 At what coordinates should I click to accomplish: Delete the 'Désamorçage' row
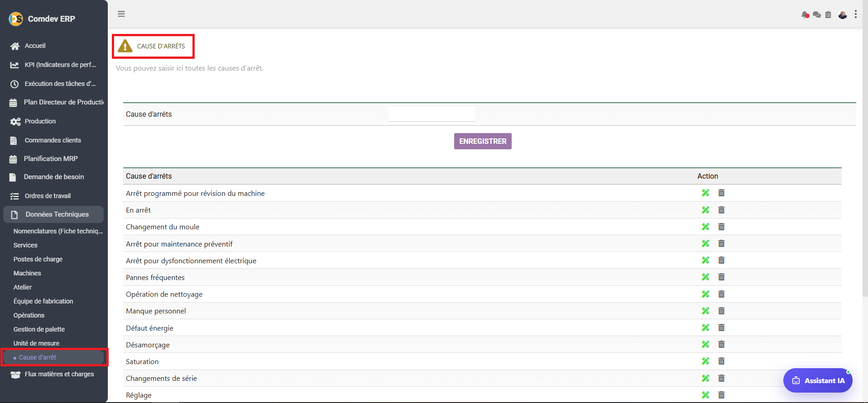pyautogui.click(x=721, y=344)
